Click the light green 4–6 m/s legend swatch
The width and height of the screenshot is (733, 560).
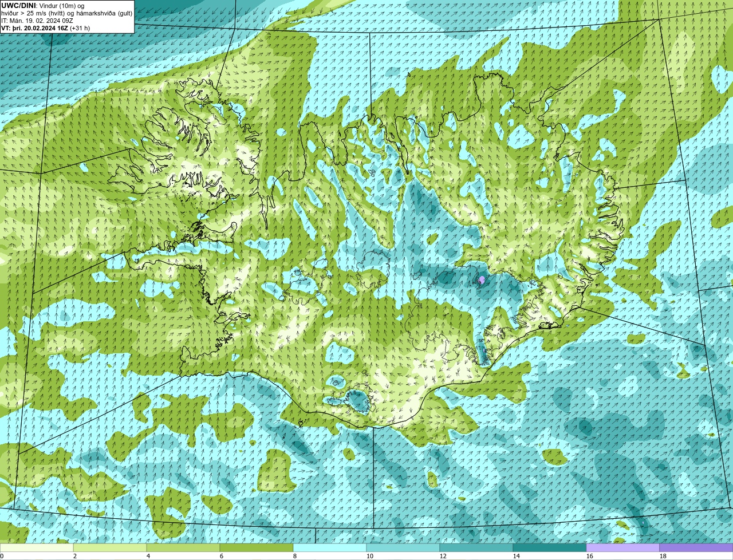pyautogui.click(x=183, y=548)
